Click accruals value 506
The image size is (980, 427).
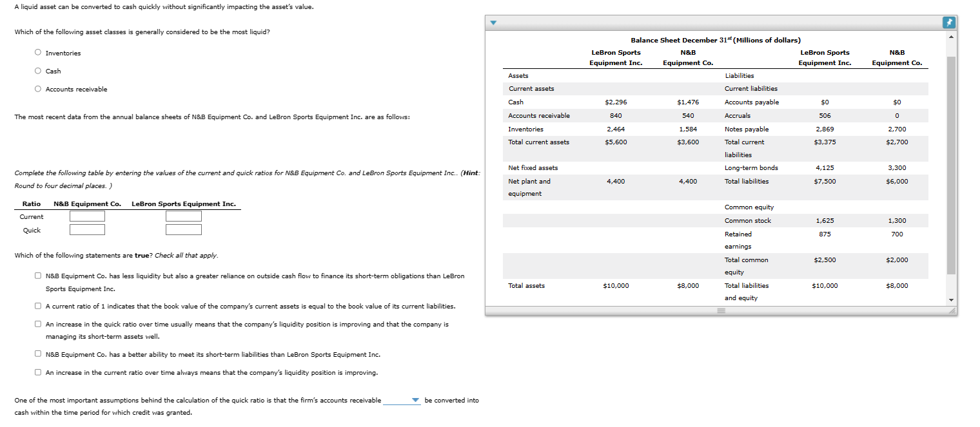tap(825, 115)
